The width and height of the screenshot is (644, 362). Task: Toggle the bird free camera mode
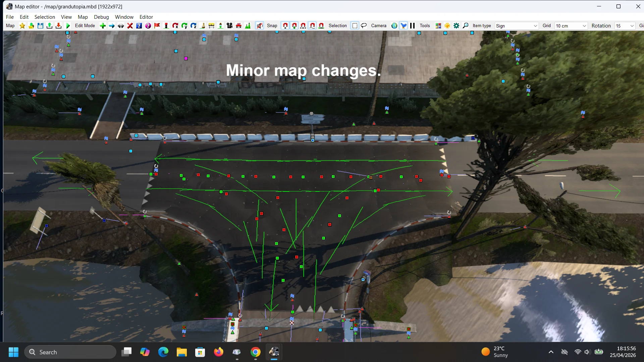(x=404, y=26)
